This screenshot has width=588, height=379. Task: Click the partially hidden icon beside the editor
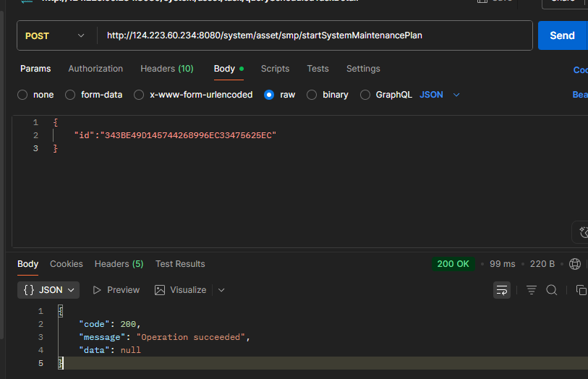coord(581,232)
